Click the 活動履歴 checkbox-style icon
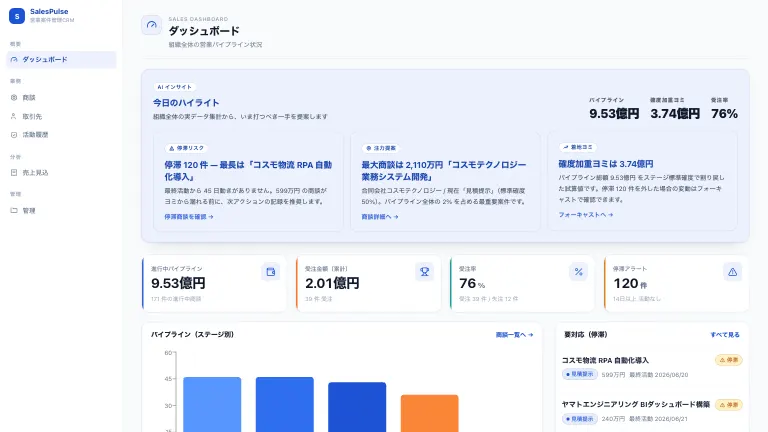This screenshot has width=768, height=432. click(x=14, y=135)
